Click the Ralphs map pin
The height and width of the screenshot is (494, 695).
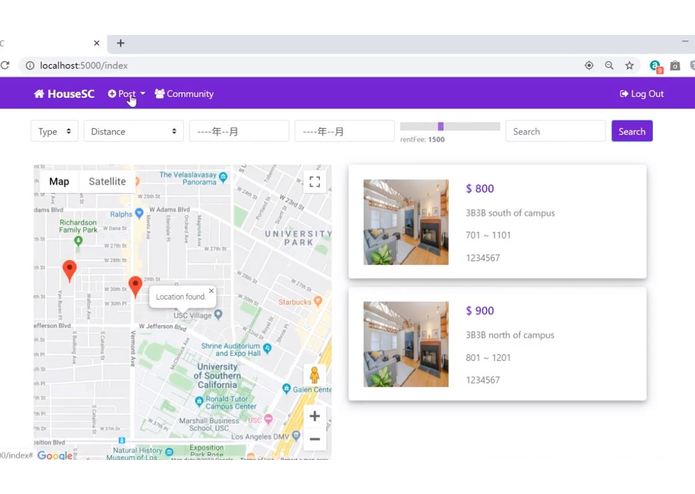[x=139, y=214]
